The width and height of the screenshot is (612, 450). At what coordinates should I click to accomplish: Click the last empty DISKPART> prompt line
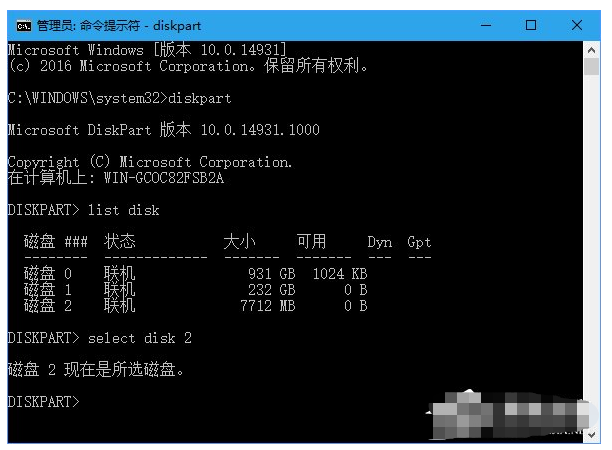coord(43,402)
